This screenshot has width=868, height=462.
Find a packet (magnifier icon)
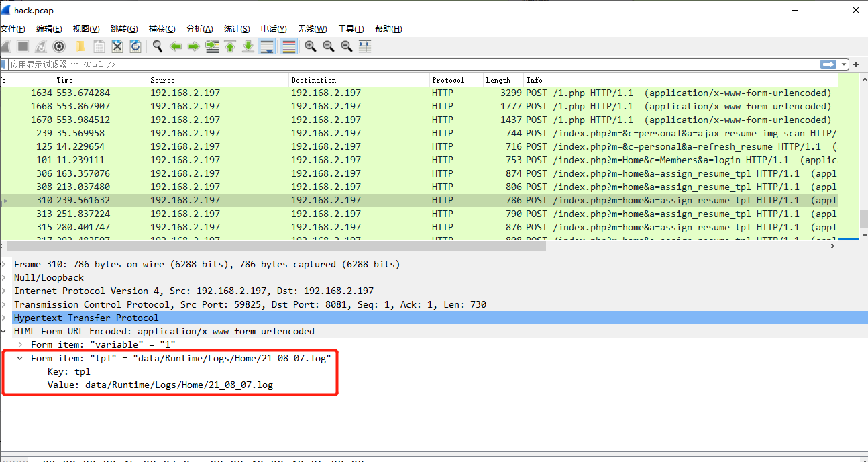[x=158, y=46]
